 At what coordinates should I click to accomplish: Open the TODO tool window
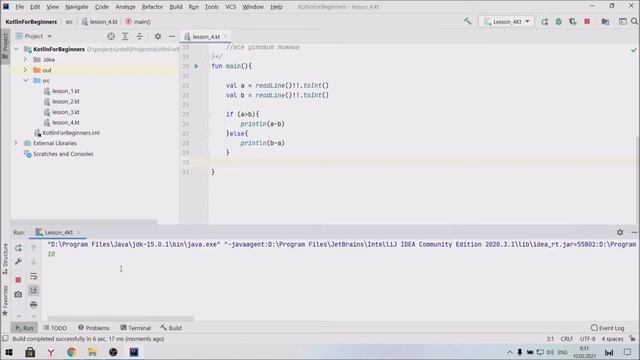point(56,328)
